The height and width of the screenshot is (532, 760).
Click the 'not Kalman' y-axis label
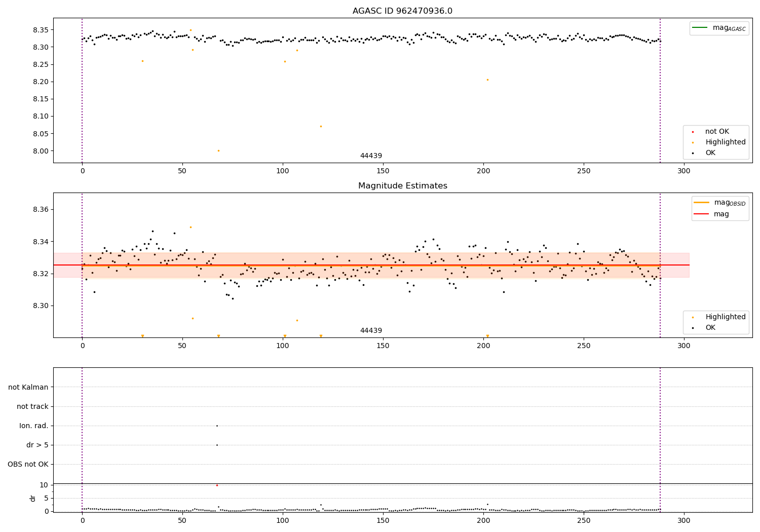(x=28, y=388)
